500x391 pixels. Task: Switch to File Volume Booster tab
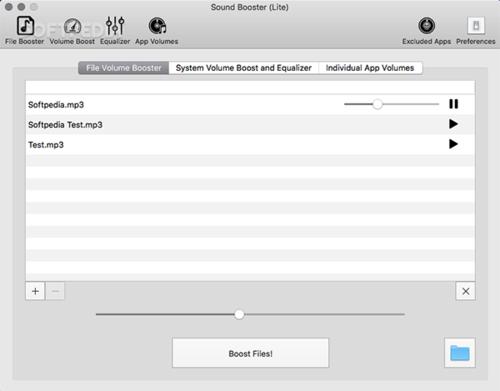pyautogui.click(x=124, y=68)
